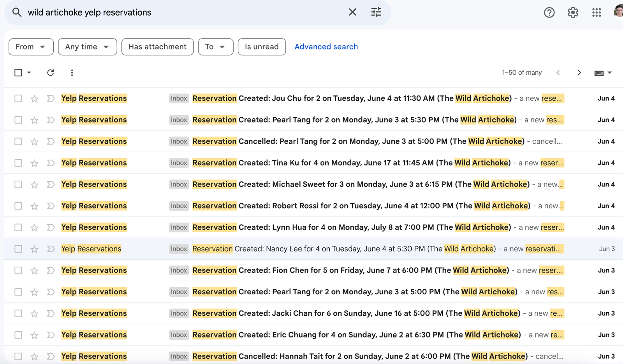Toggle the Has attachment filter

point(158,47)
